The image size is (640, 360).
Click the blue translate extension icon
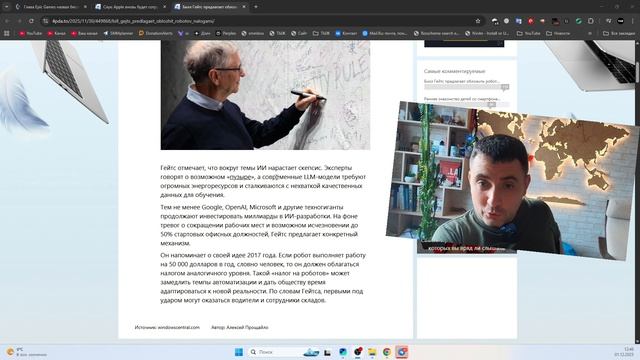518,21
